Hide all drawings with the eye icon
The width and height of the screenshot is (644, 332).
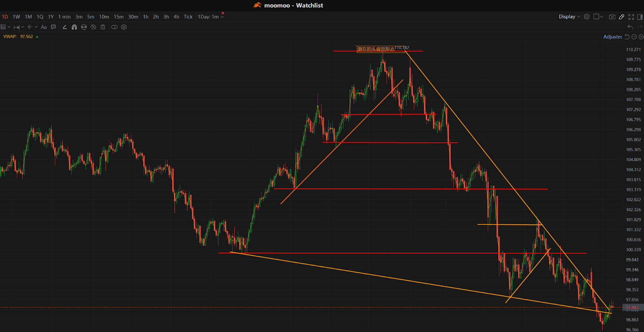[93, 27]
